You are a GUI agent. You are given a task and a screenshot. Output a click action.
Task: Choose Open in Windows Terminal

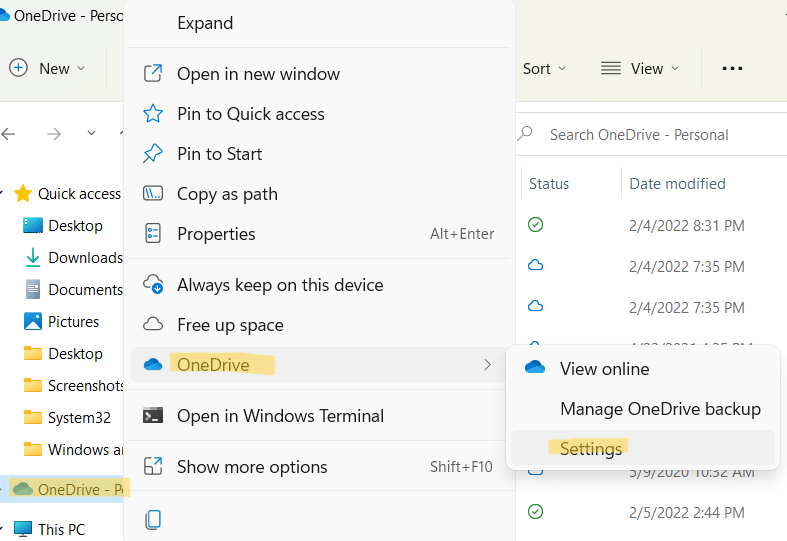319,416
